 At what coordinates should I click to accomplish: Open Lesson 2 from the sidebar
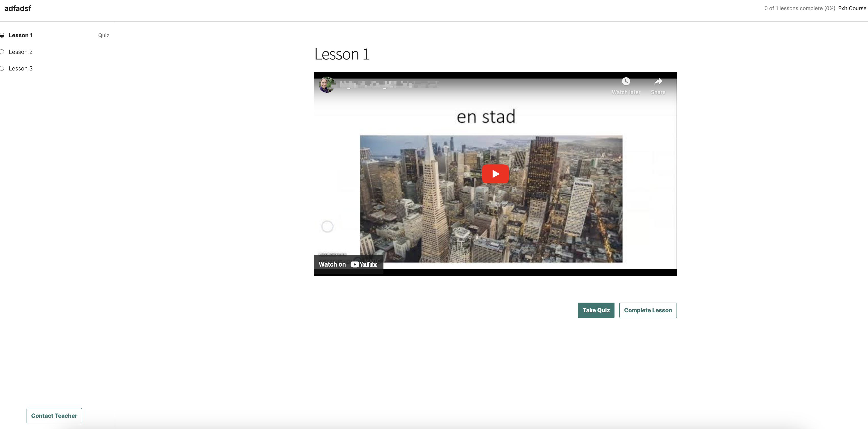click(x=21, y=52)
